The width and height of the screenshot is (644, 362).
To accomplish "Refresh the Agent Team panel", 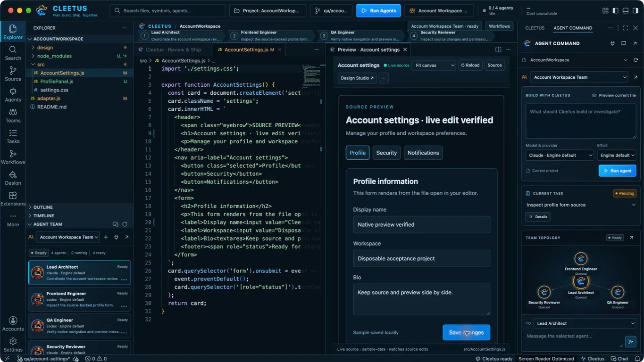I will point(125,224).
